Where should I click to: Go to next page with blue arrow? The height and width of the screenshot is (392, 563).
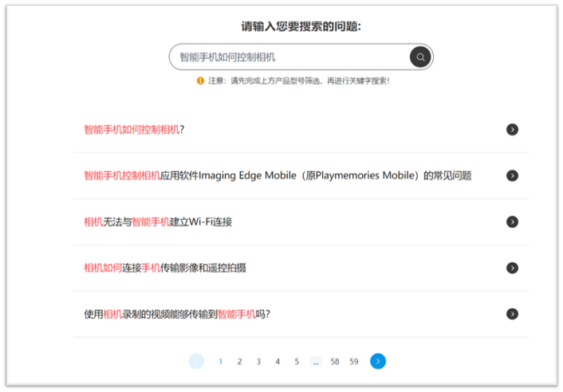(378, 361)
